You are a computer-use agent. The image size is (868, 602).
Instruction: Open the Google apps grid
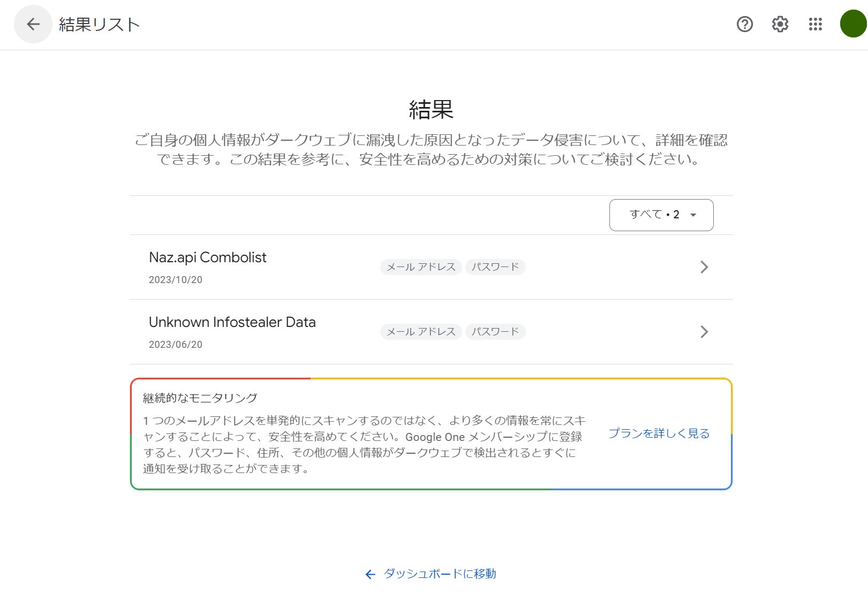[815, 24]
